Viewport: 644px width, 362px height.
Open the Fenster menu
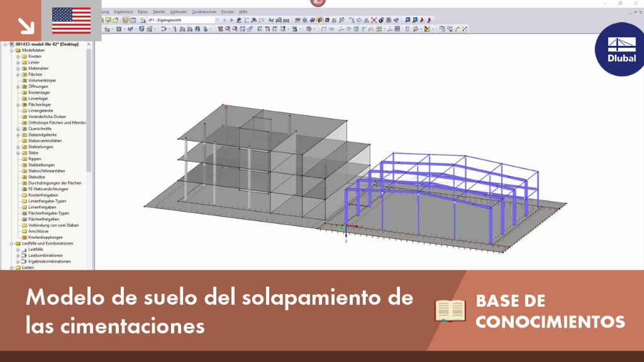click(228, 12)
